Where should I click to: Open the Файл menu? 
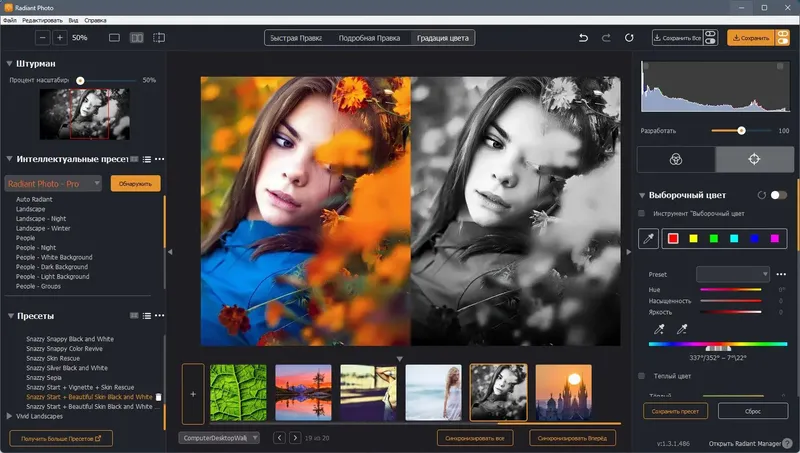pos(10,20)
